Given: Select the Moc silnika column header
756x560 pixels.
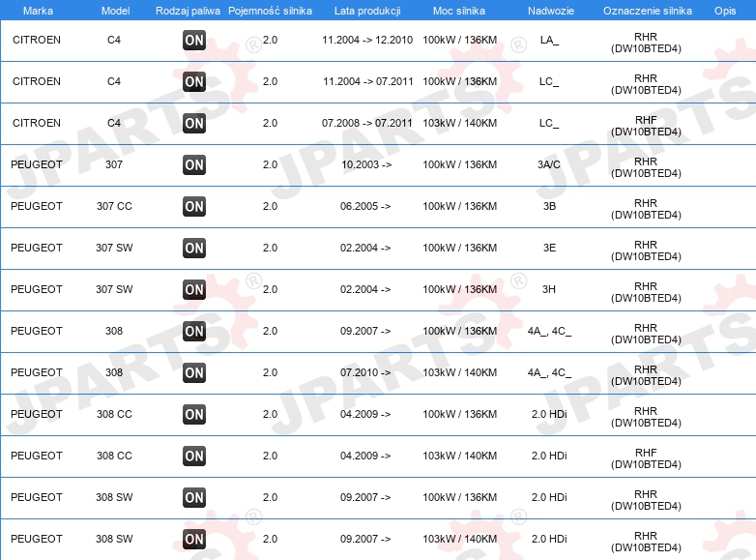Looking at the screenshot, I should click(x=459, y=11).
